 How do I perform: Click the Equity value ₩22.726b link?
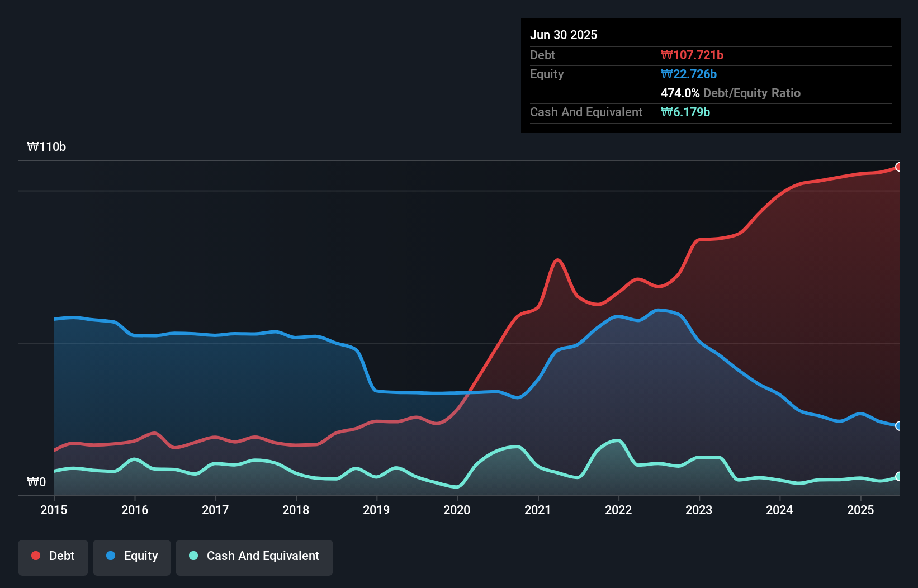tap(689, 74)
